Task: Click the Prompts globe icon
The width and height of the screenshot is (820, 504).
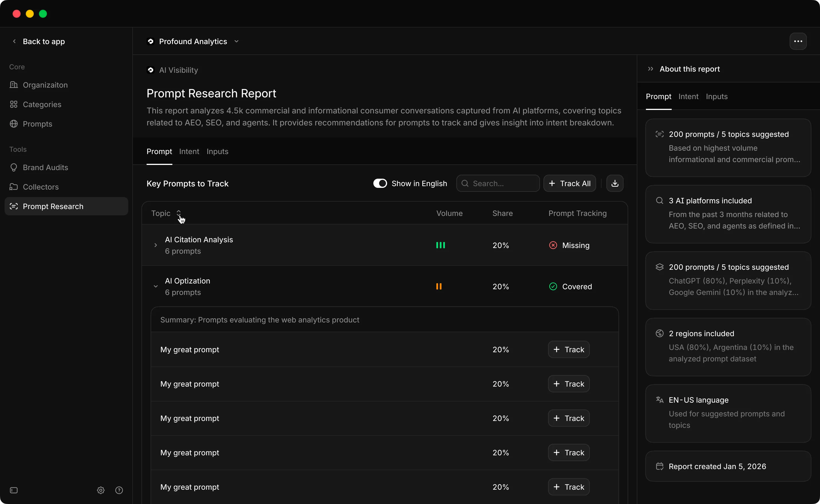Action: 14,124
